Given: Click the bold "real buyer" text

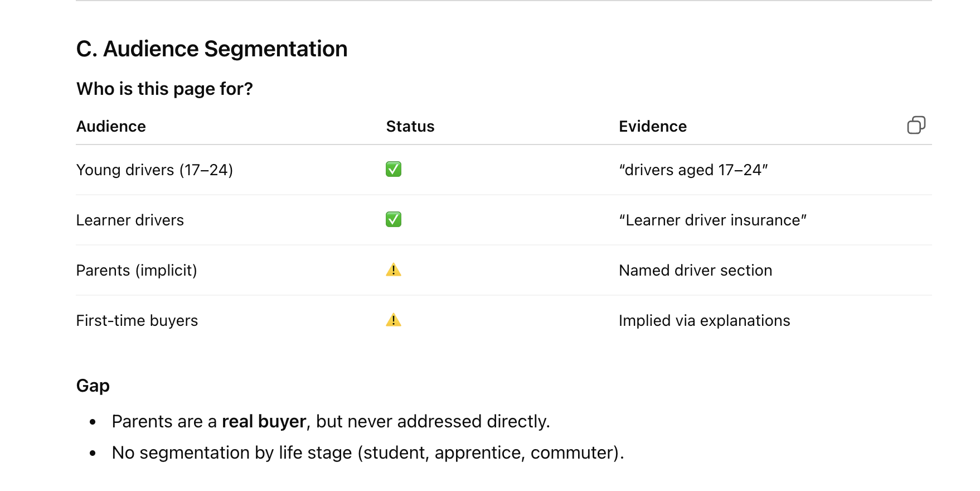Looking at the screenshot, I should (264, 421).
